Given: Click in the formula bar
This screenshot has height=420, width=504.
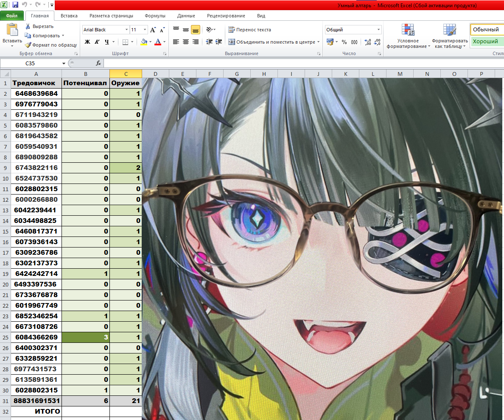Looking at the screenshot, I should (x=304, y=63).
